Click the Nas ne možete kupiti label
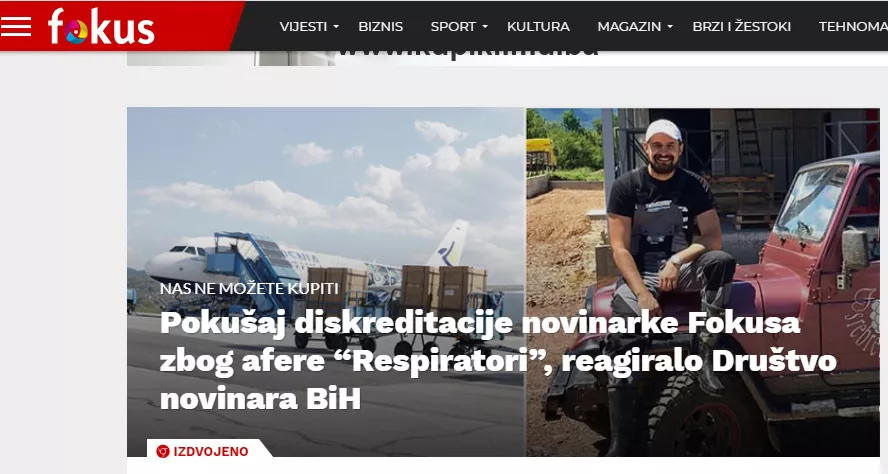 tap(249, 288)
